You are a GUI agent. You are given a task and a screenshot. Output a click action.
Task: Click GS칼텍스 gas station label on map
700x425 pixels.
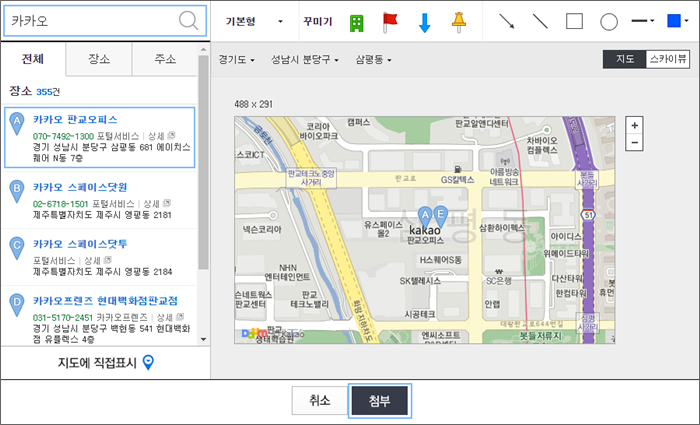coord(458,180)
